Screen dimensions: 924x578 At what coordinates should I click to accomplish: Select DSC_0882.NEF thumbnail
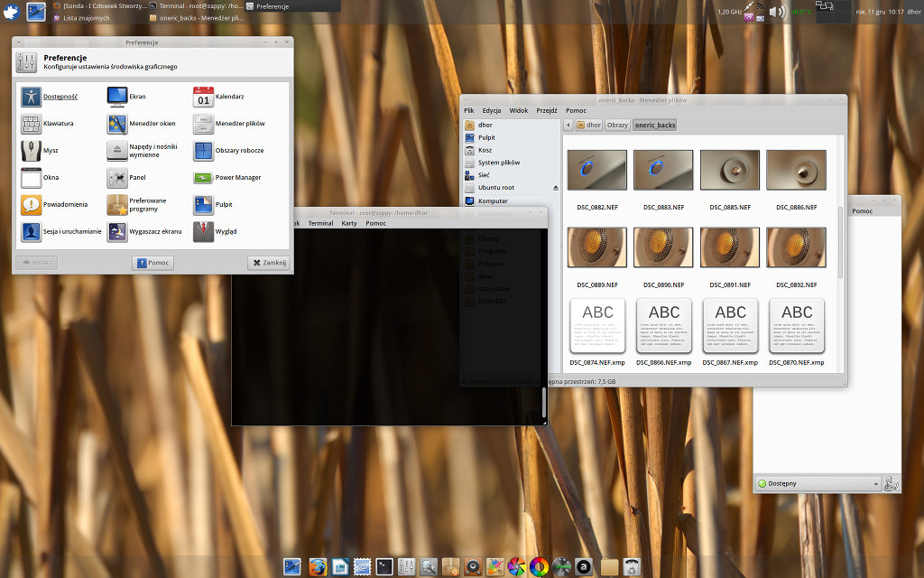click(597, 170)
